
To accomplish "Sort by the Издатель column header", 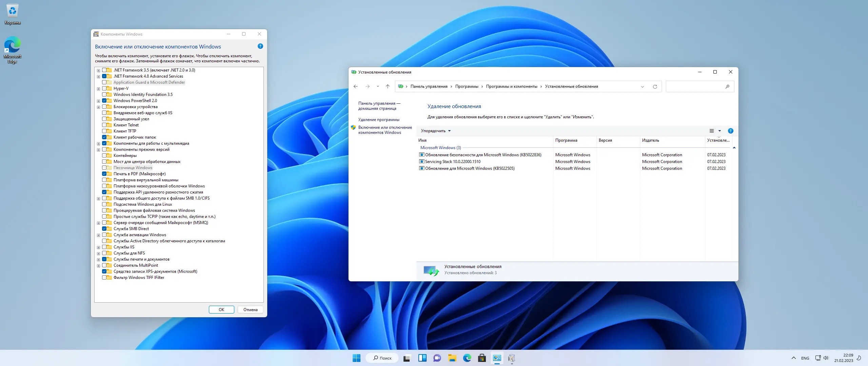I will pos(650,140).
